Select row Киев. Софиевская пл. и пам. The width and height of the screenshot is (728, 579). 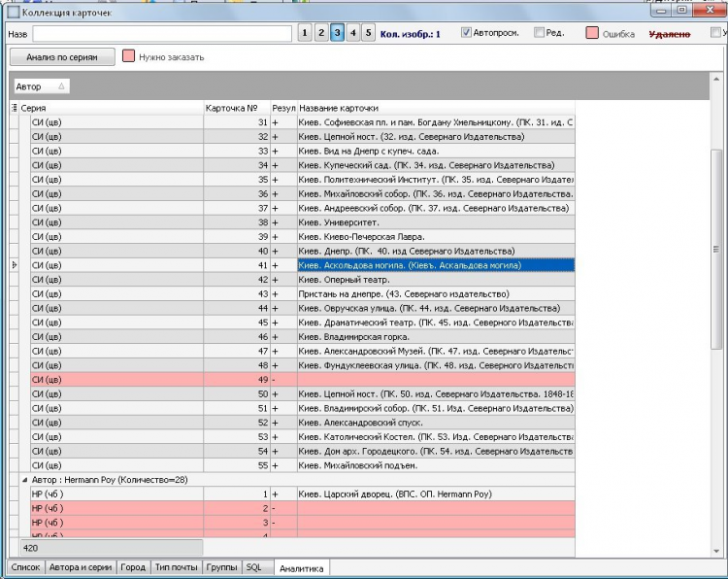[303, 122]
